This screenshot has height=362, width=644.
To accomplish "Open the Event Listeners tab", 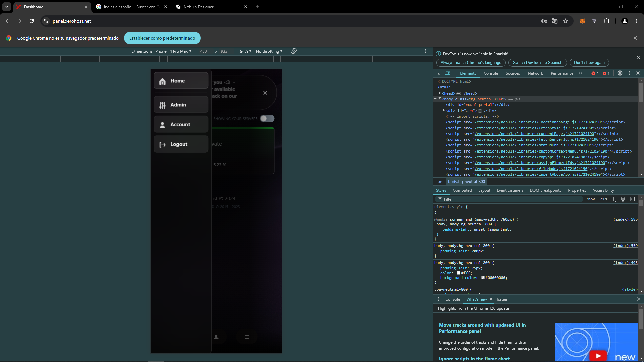I will 510,190.
